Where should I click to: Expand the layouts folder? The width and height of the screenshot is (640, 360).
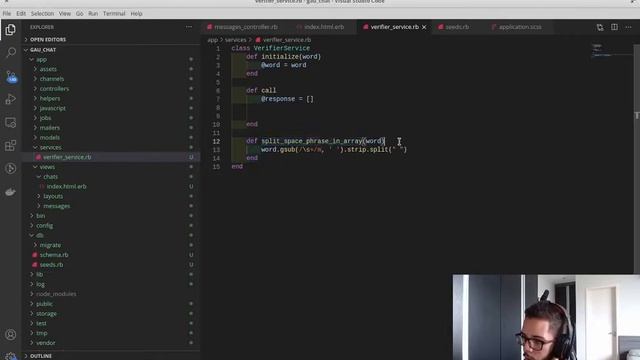coord(53,196)
